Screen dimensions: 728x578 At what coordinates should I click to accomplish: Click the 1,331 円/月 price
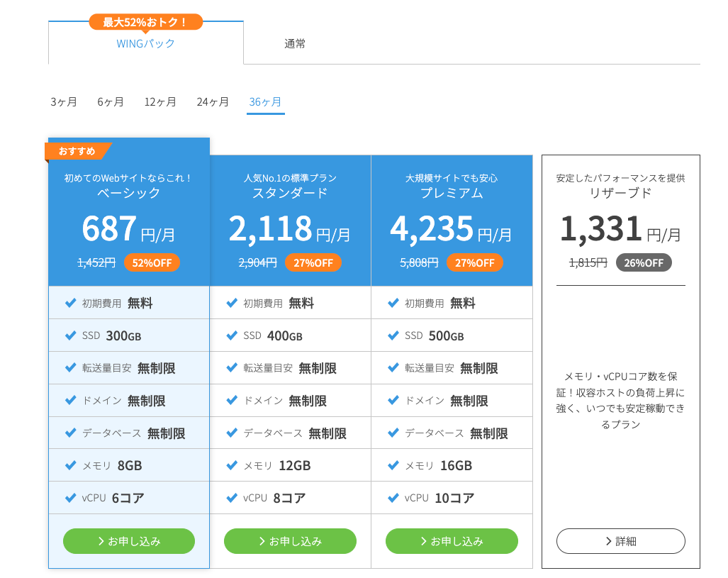[621, 229]
